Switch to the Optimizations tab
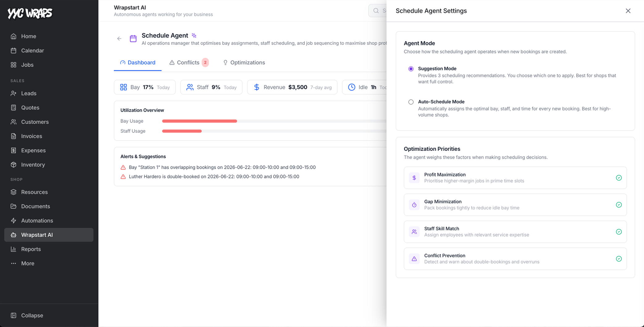Screen dimensions: 644x327 (244, 62)
